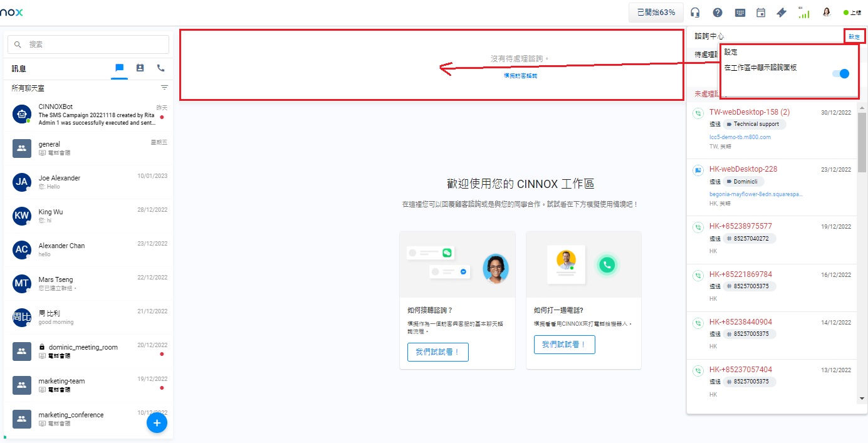Open the help question mark icon

[718, 13]
